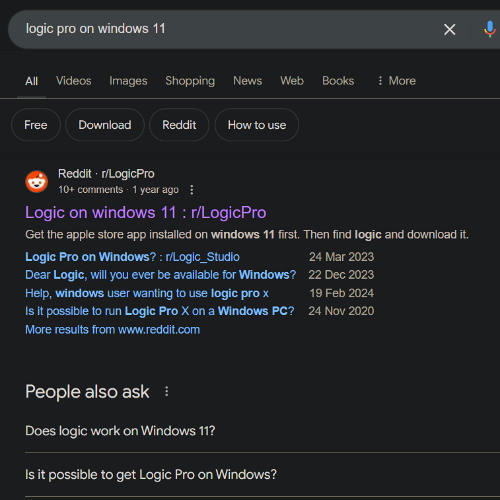Click More results from www.reddit.com
This screenshot has width=500, height=500.
[x=112, y=330]
